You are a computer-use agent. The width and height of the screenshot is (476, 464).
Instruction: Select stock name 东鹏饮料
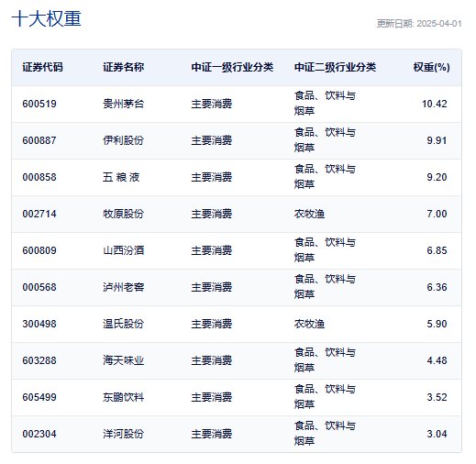[x=123, y=397]
